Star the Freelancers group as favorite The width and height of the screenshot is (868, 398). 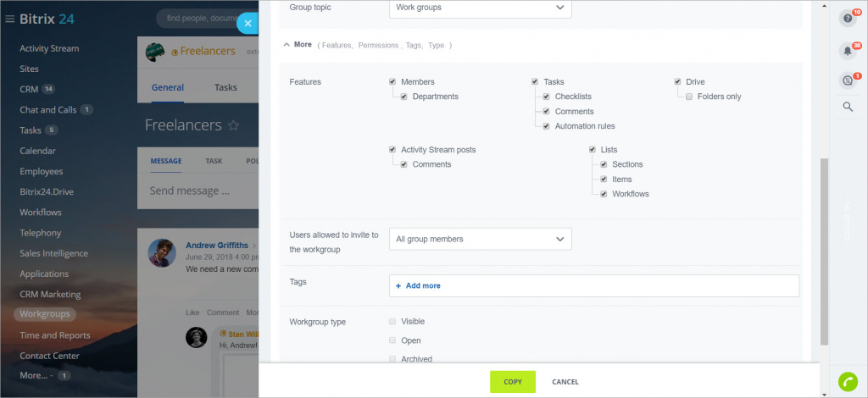(234, 125)
